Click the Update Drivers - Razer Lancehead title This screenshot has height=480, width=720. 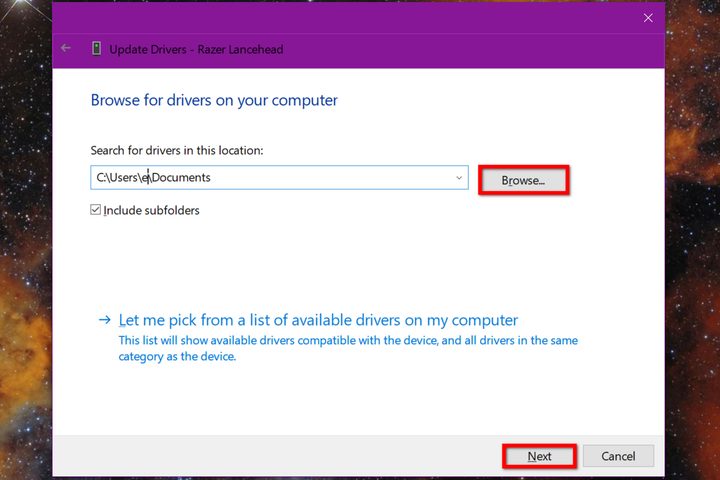(196, 49)
